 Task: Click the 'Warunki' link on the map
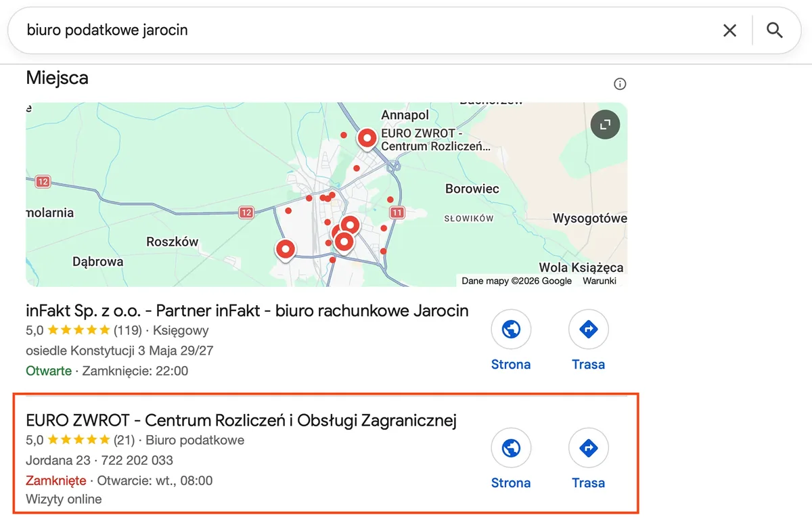[600, 281]
